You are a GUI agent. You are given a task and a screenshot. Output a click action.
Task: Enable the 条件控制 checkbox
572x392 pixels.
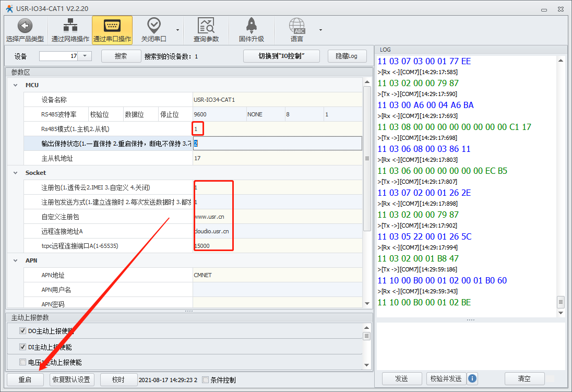coord(206,380)
